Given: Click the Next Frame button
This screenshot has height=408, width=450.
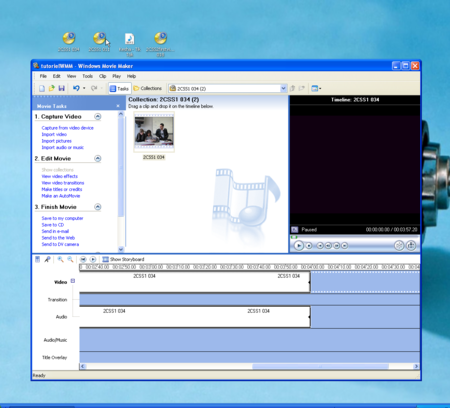Looking at the screenshot, I should (337, 246).
